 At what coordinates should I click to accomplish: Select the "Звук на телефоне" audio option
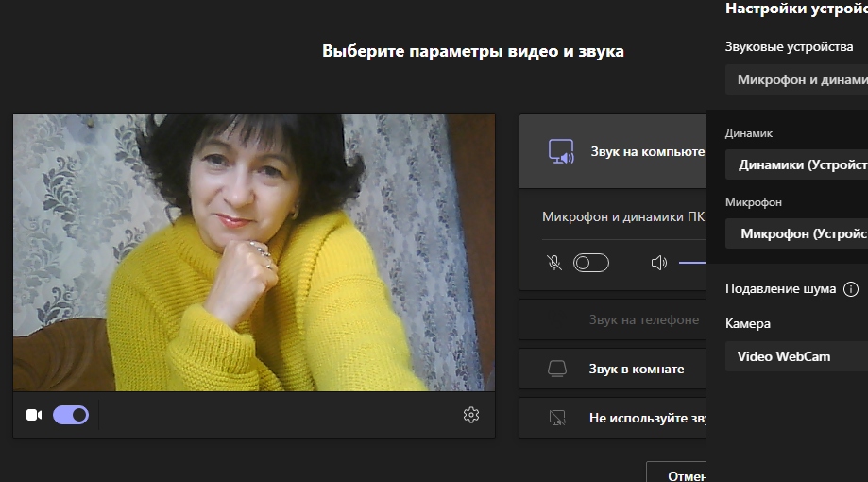(643, 319)
